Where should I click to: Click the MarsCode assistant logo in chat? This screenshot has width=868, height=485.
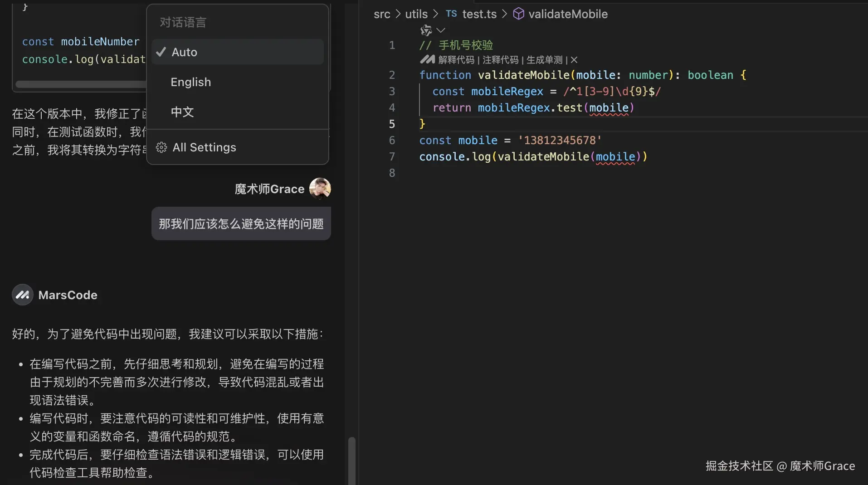[22, 295]
